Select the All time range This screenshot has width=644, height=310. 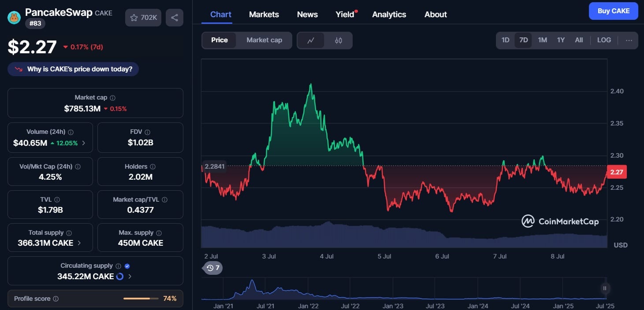click(579, 40)
